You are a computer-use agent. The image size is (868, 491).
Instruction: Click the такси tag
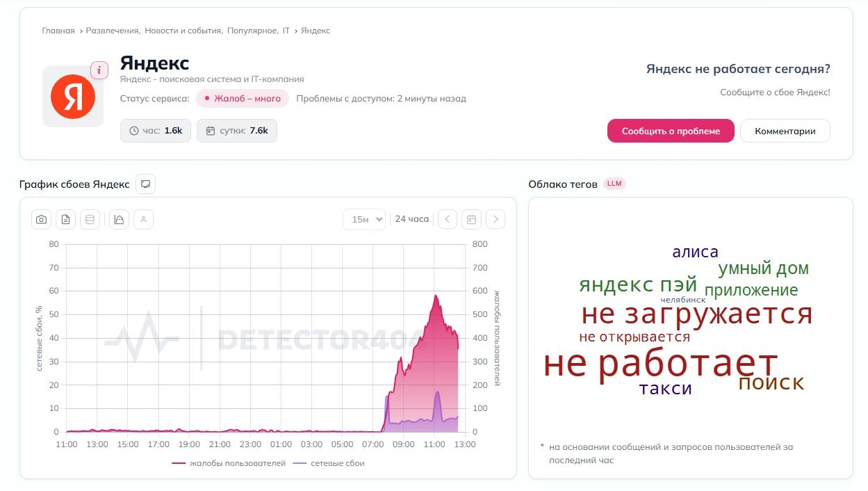click(x=666, y=388)
